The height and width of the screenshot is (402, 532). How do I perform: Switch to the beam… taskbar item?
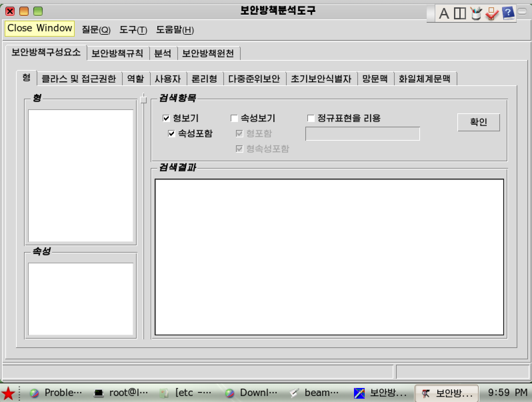(314, 393)
